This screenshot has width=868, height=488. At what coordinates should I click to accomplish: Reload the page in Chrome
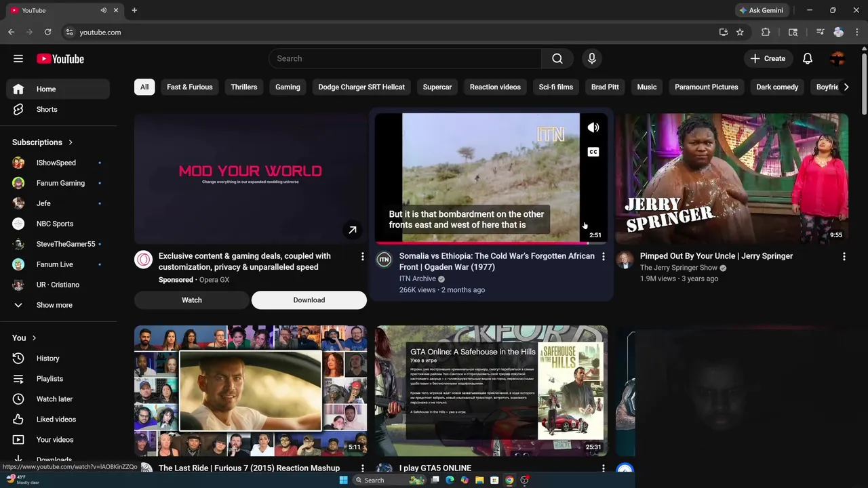pyautogui.click(x=47, y=32)
